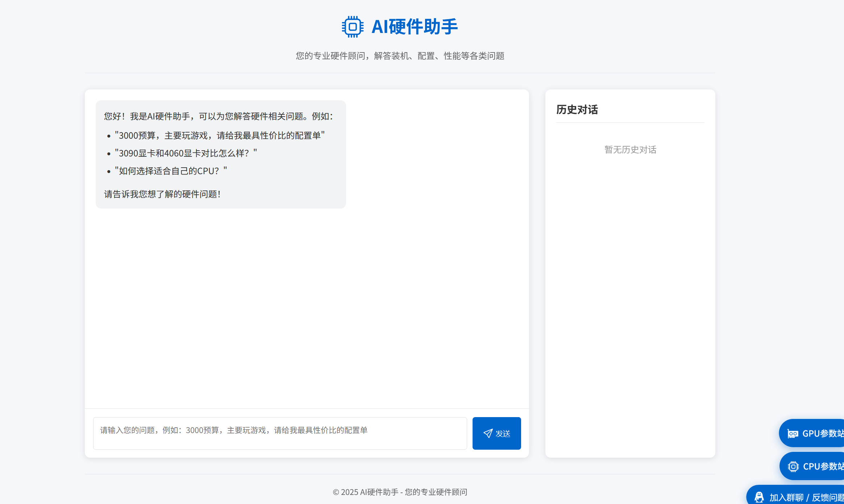Select the 历史对话 panel header

(578, 109)
